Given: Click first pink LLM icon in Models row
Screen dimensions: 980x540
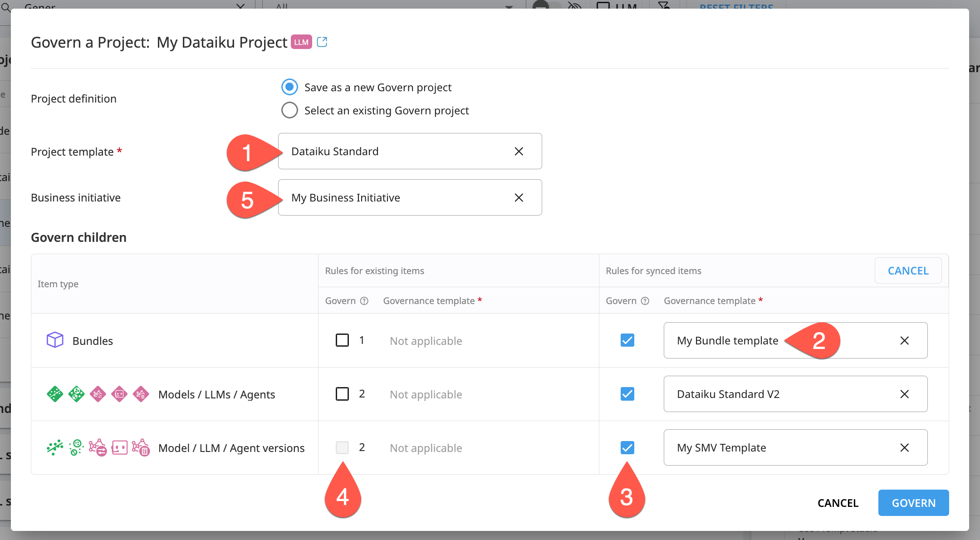Looking at the screenshot, I should tap(98, 394).
